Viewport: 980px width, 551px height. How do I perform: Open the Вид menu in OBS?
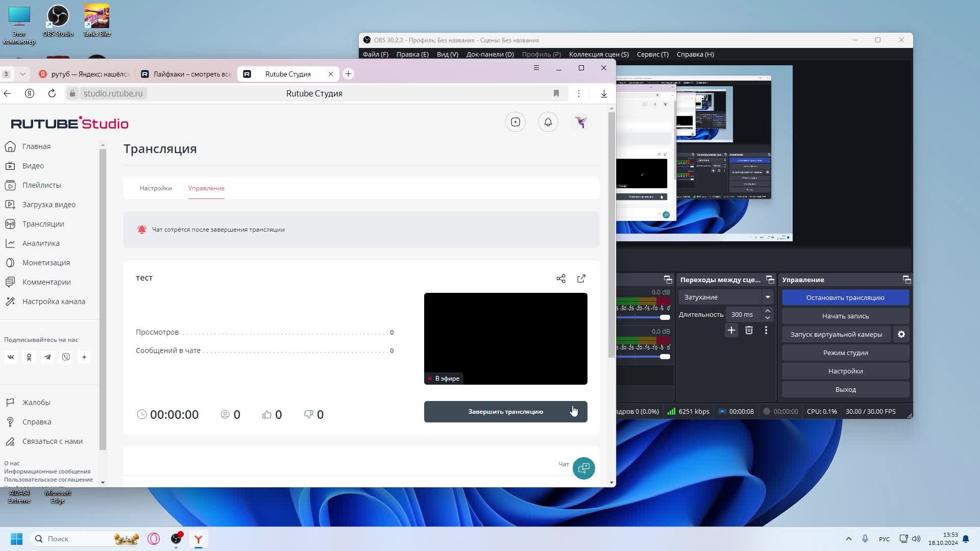coord(447,54)
